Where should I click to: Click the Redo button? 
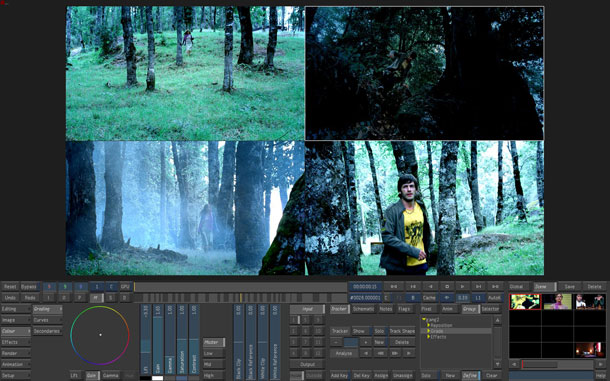pos(30,298)
